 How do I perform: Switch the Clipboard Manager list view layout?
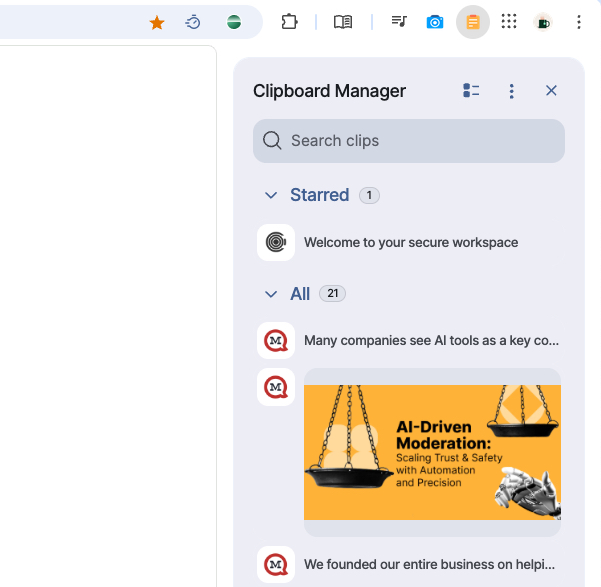pyautogui.click(x=471, y=91)
